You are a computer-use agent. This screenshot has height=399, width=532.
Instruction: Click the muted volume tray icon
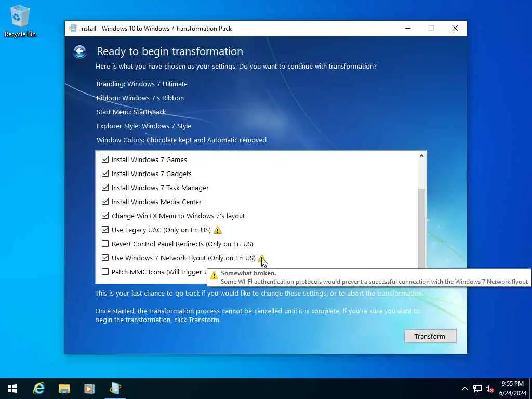489,389
